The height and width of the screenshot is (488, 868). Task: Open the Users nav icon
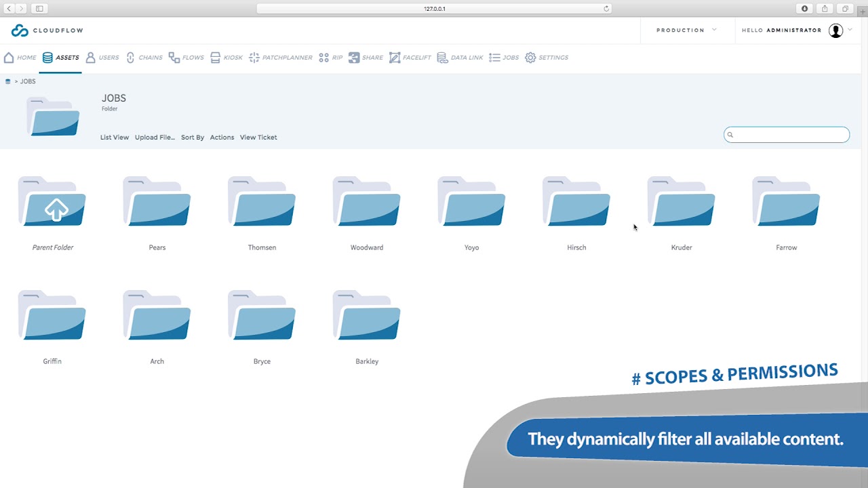(90, 58)
